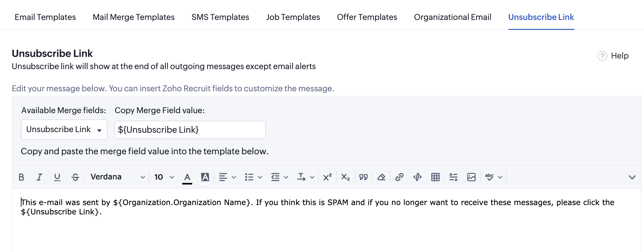The image size is (644, 252).
Task: Toggle bold formatting in the editor
Action: pyautogui.click(x=22, y=177)
